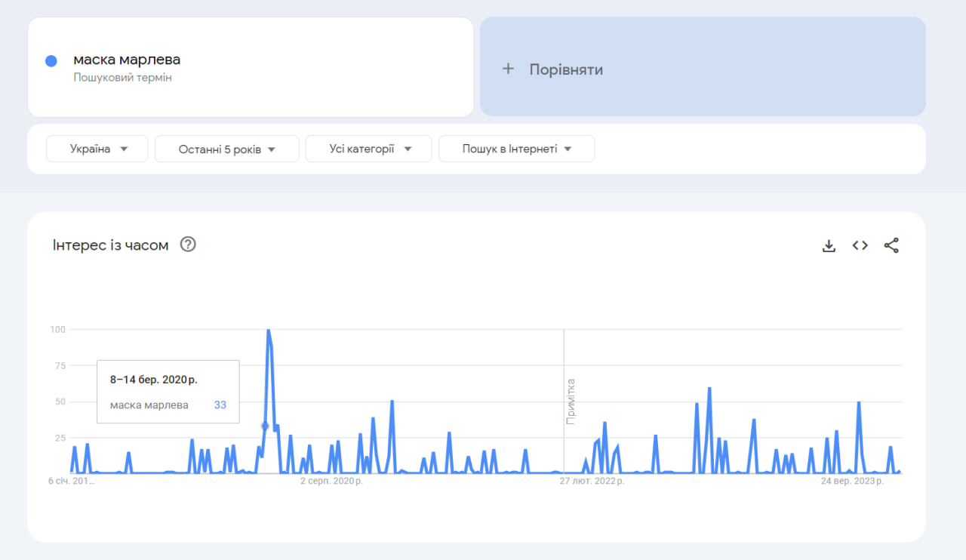The height and width of the screenshot is (560, 966).
Task: Open the Усі категорії dropdown
Action: (368, 149)
